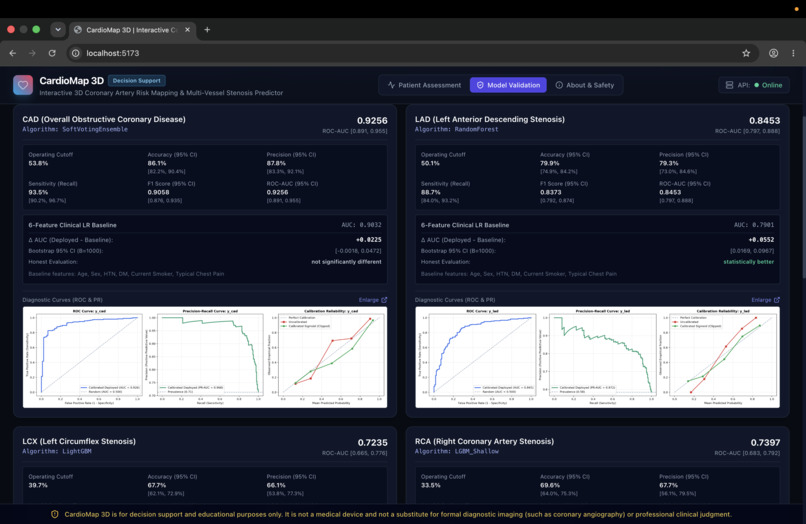
Task: Open the CAD ROC curve plot image
Action: tap(83, 357)
